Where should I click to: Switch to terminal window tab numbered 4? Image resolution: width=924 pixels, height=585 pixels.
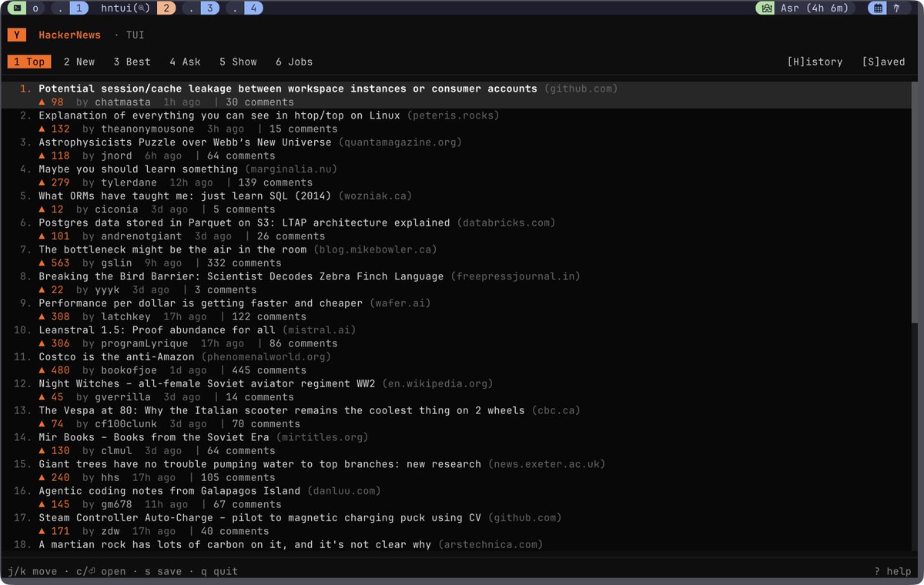coord(246,8)
